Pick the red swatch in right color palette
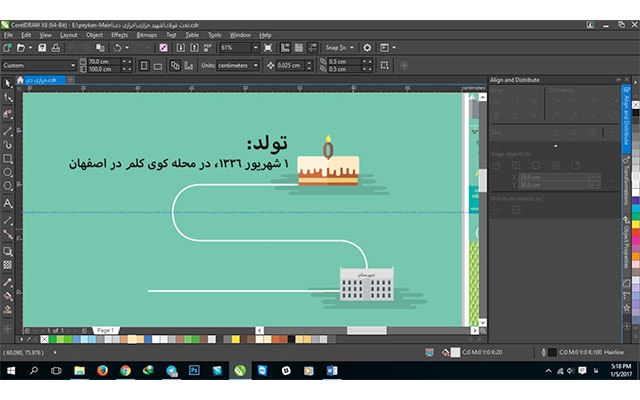Viewport: 640px width, 400px height. click(636, 233)
